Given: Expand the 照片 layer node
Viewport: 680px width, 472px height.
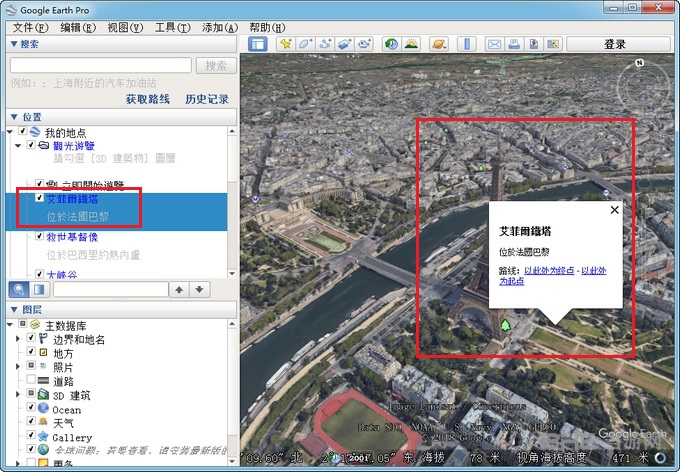Looking at the screenshot, I should click(x=18, y=366).
